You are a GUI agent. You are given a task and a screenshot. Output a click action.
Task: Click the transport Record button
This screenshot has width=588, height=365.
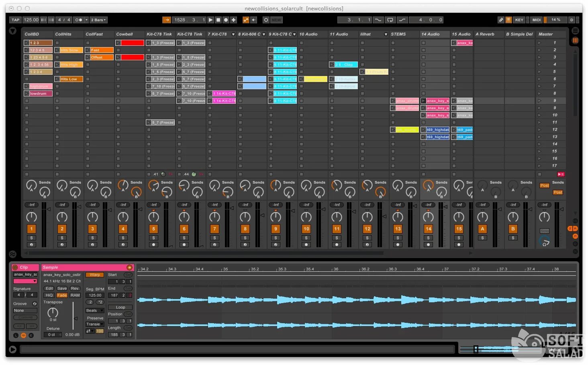tap(226, 20)
